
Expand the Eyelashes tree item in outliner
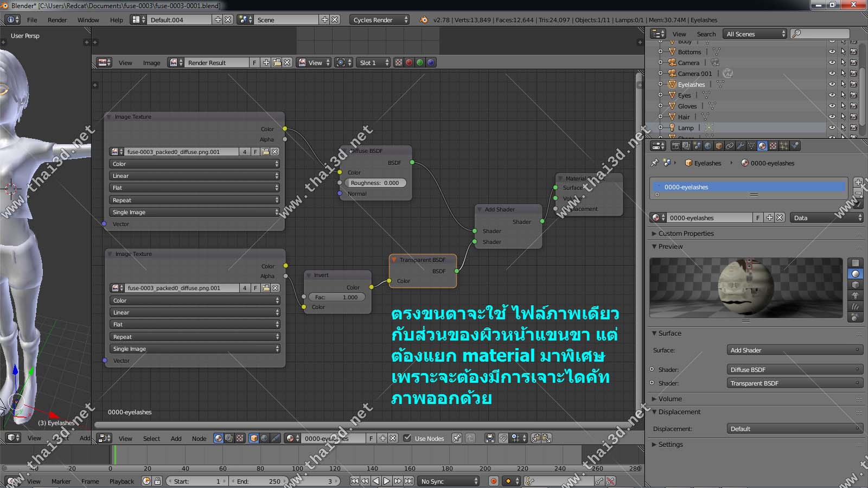pos(660,84)
